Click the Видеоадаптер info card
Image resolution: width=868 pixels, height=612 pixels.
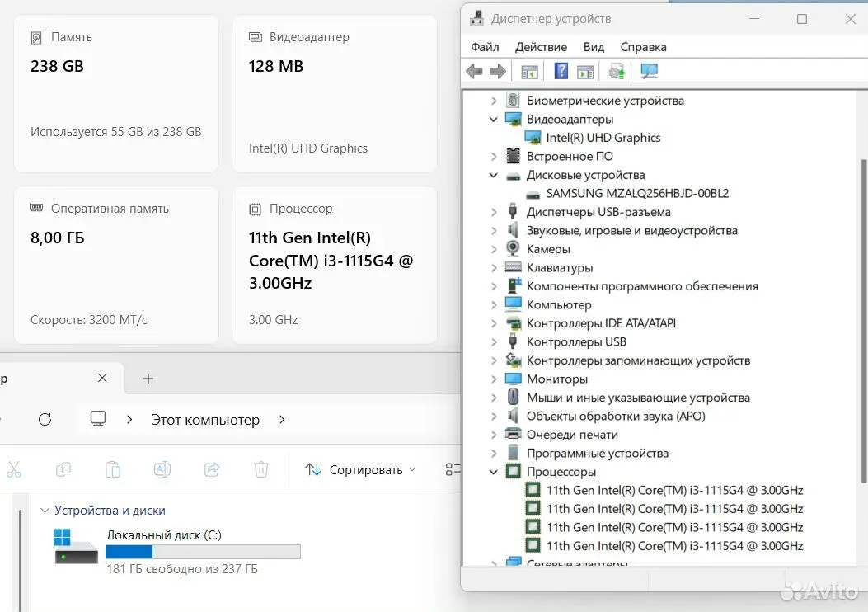[335, 93]
